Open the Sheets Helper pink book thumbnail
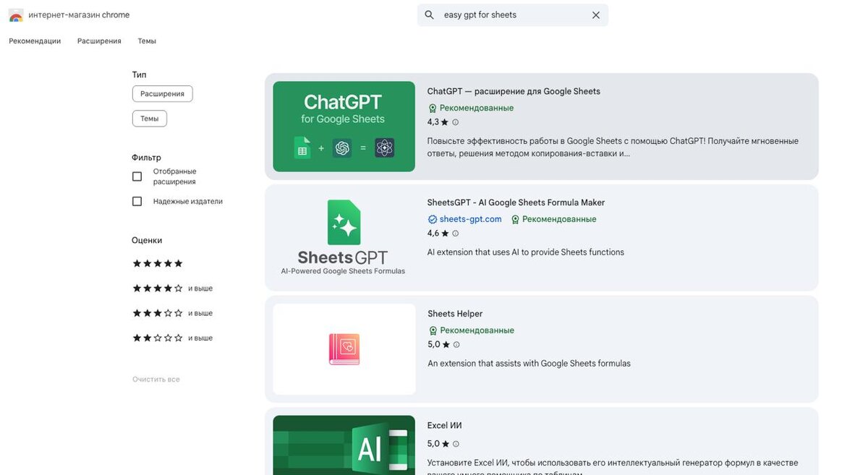868x475 pixels. (344, 349)
